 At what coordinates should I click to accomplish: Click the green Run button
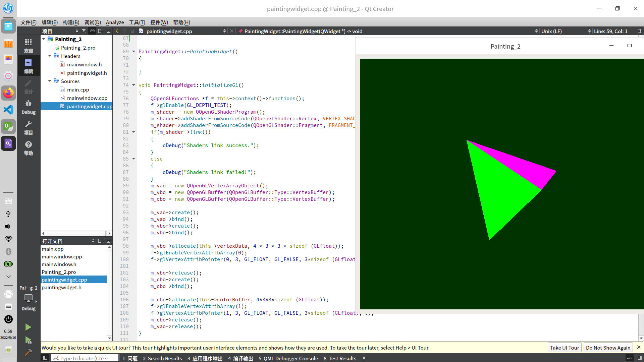(x=28, y=327)
